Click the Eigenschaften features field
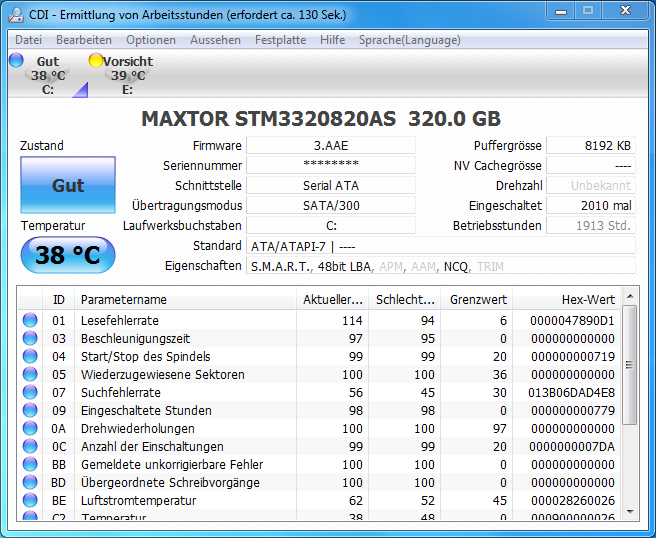Viewport: 656px width, 538px height. pos(441,266)
